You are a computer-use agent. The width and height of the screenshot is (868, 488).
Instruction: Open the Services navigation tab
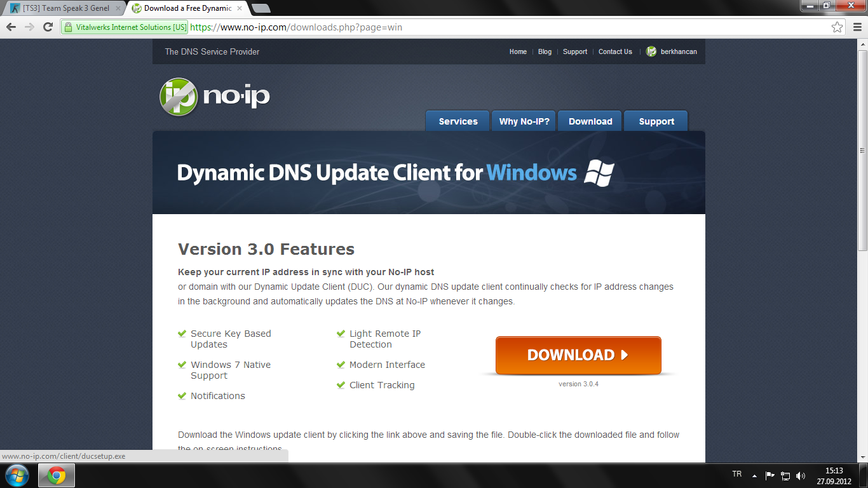click(458, 121)
